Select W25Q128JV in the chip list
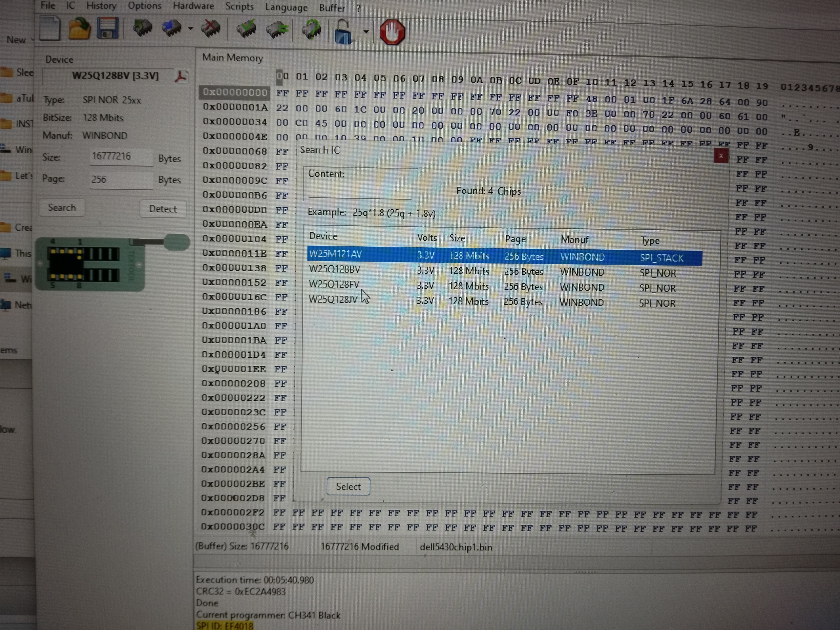 click(x=333, y=299)
